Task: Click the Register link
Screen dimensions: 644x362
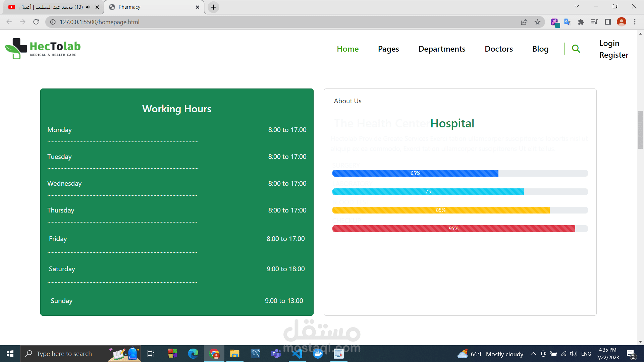Action: pos(614,55)
